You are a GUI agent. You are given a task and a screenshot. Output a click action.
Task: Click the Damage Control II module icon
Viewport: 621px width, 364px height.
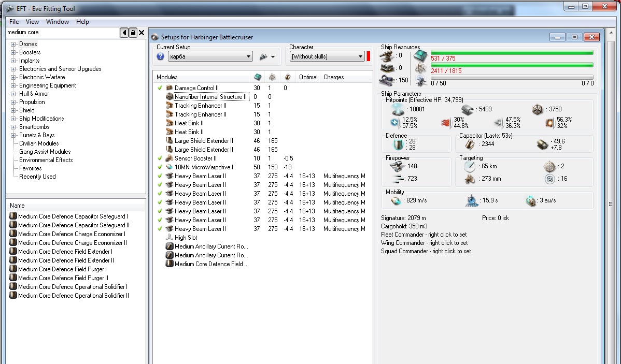[x=169, y=88]
